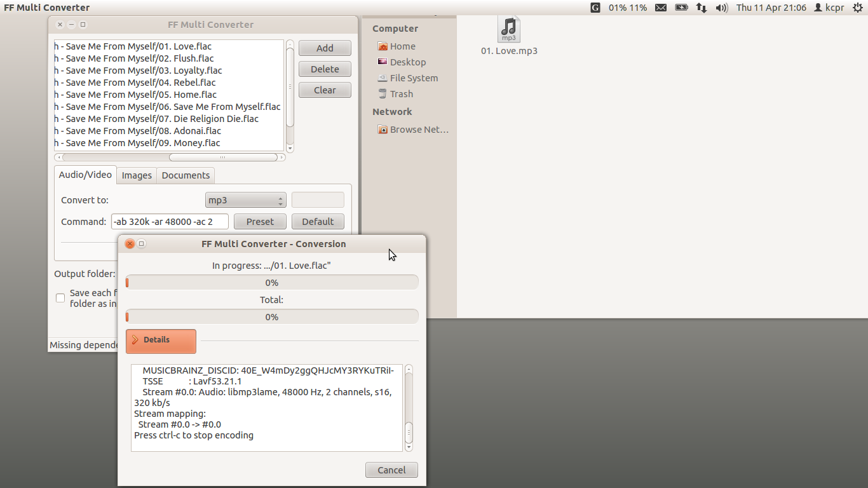Click the disabled field beside mp3 dropdown
Image resolution: width=868 pixels, height=488 pixels.
tap(318, 200)
